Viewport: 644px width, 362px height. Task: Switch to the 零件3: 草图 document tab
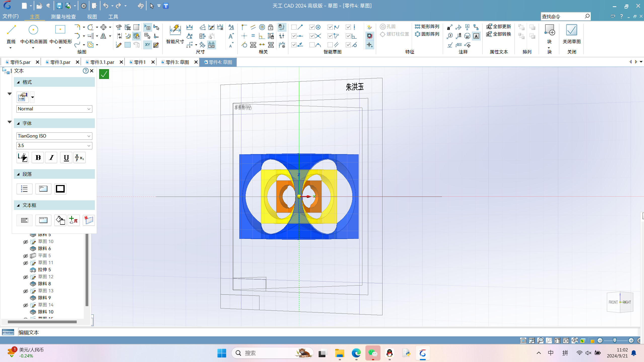click(x=177, y=62)
